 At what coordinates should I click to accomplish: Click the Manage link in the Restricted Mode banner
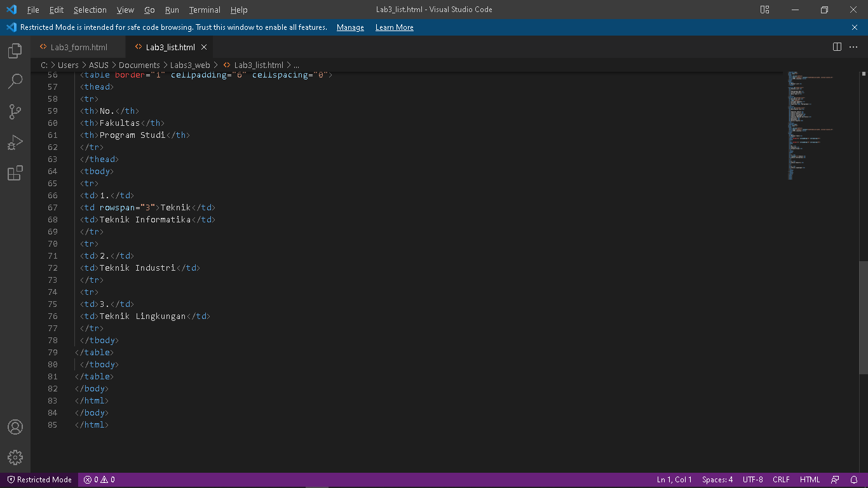(350, 27)
